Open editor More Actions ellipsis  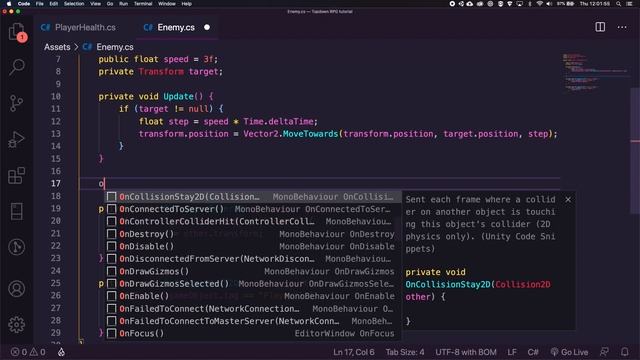(622, 27)
